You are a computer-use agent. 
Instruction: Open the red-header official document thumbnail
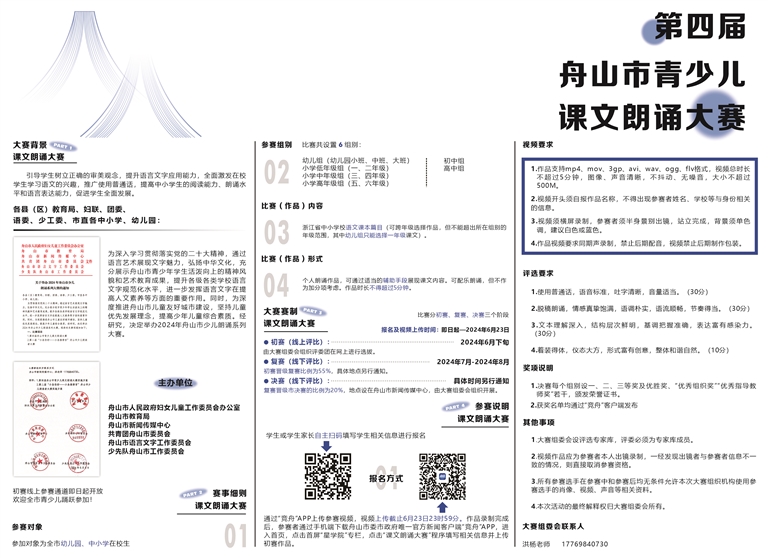coord(57,294)
